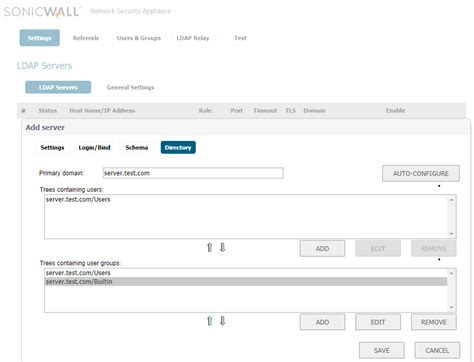474x362 pixels.
Task: Add a tree containing users
Action: coord(322,249)
